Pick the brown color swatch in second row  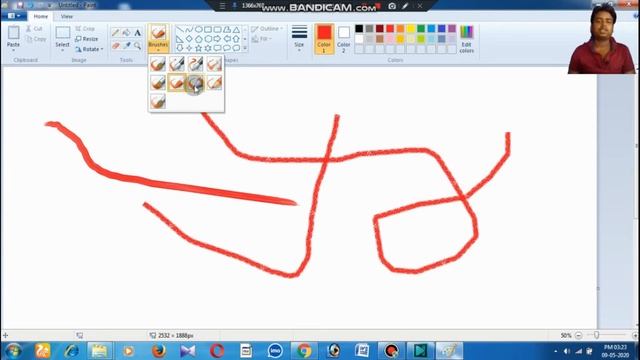tap(380, 39)
